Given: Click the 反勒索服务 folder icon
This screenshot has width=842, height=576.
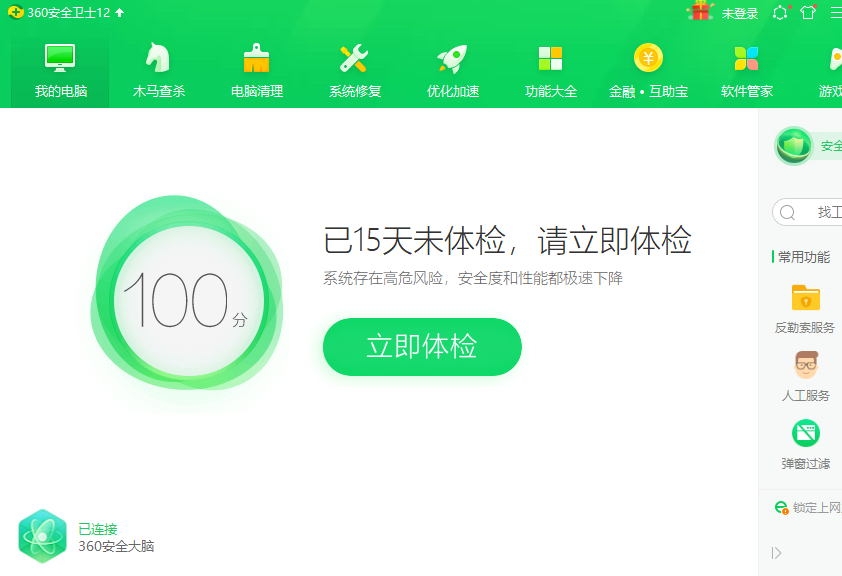Looking at the screenshot, I should pos(805,298).
